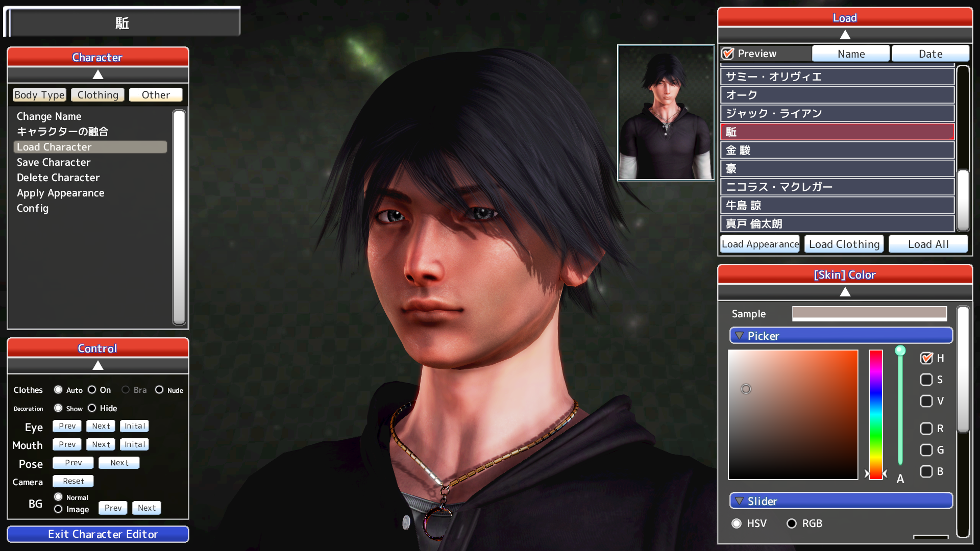Switch to the Clothing tab
The width and height of the screenshot is (980, 551).
(x=97, y=95)
